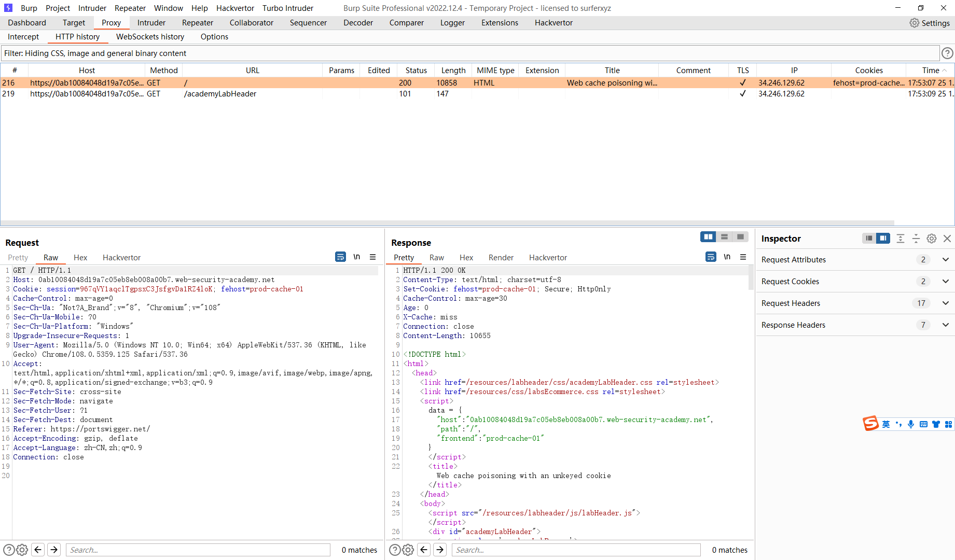This screenshot has height=560, width=955.
Task: Switch Response view to Render
Action: tap(501, 258)
